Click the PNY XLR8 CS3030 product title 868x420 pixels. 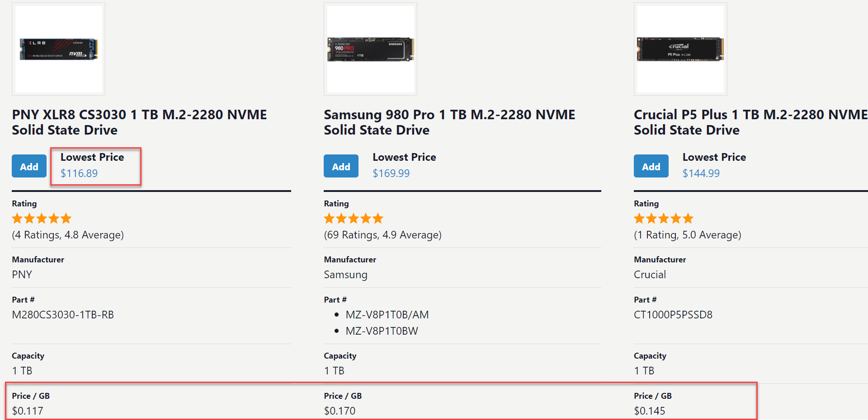(139, 122)
